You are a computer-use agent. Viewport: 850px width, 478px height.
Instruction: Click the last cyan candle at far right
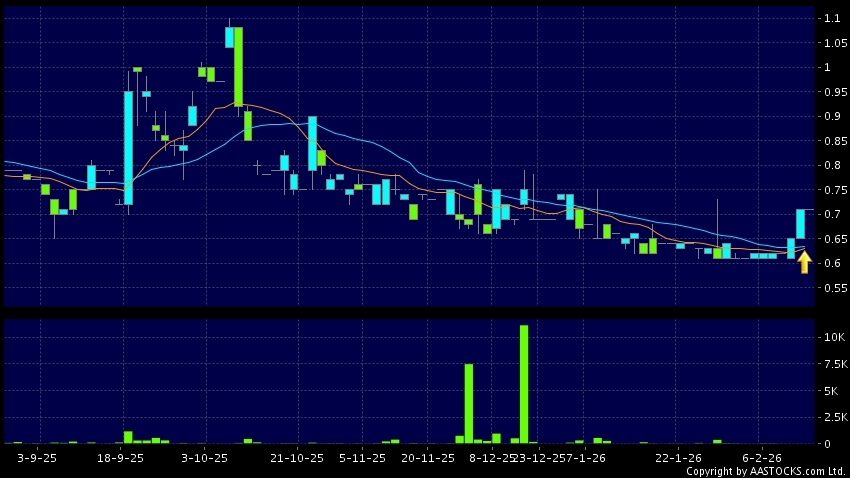[x=801, y=223]
